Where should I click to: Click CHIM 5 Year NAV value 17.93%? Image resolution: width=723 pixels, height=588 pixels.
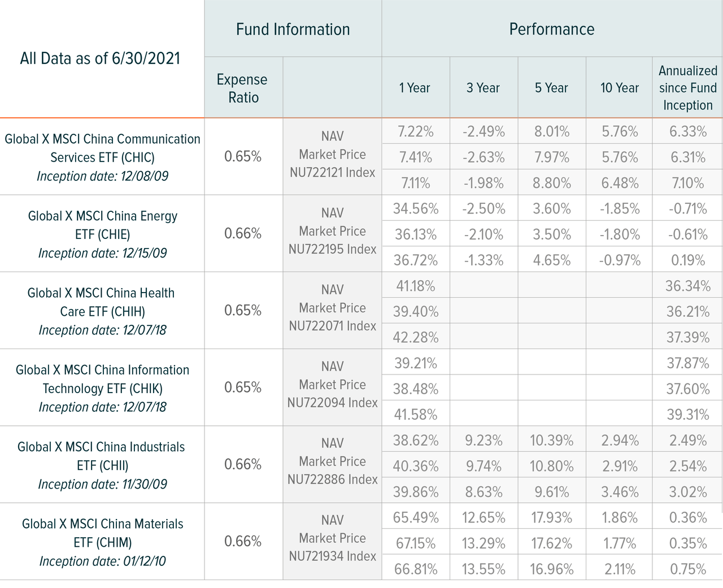pos(552,517)
